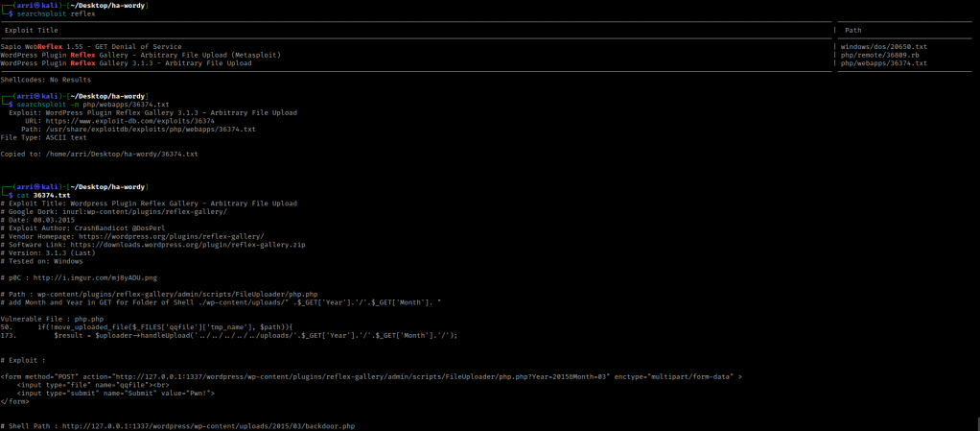The width and height of the screenshot is (980, 431).
Task: Click the Sapio WebReflex 1.55 result row
Action: [90, 46]
